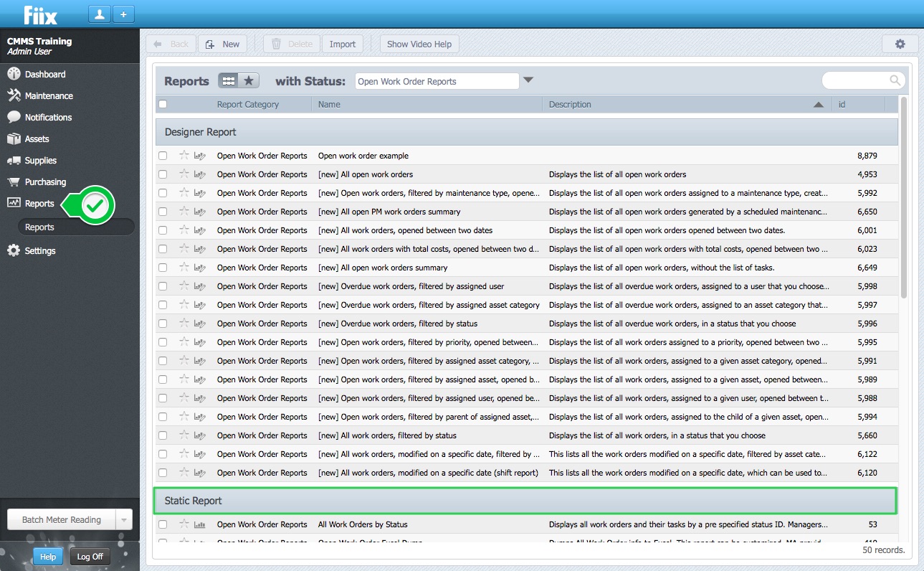Favorite the '[new] Overdue work orders, filtered by status' report
This screenshot has height=571, width=924.
184,323
